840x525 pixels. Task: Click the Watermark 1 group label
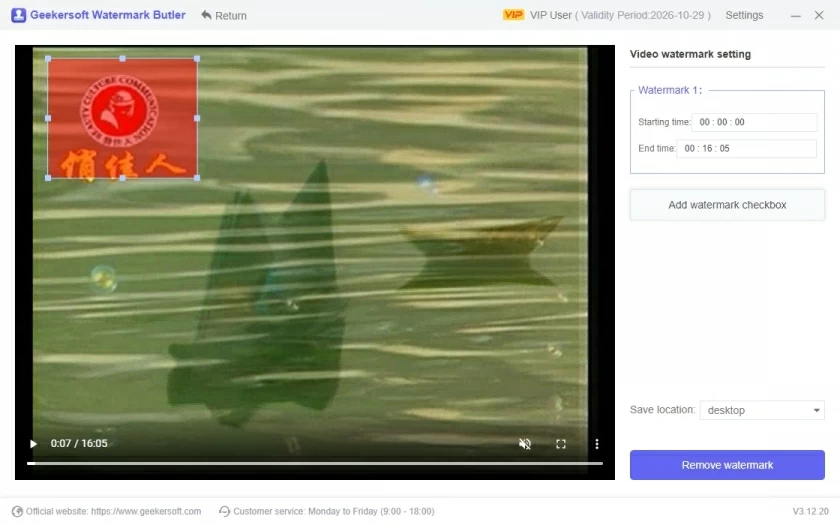point(670,90)
